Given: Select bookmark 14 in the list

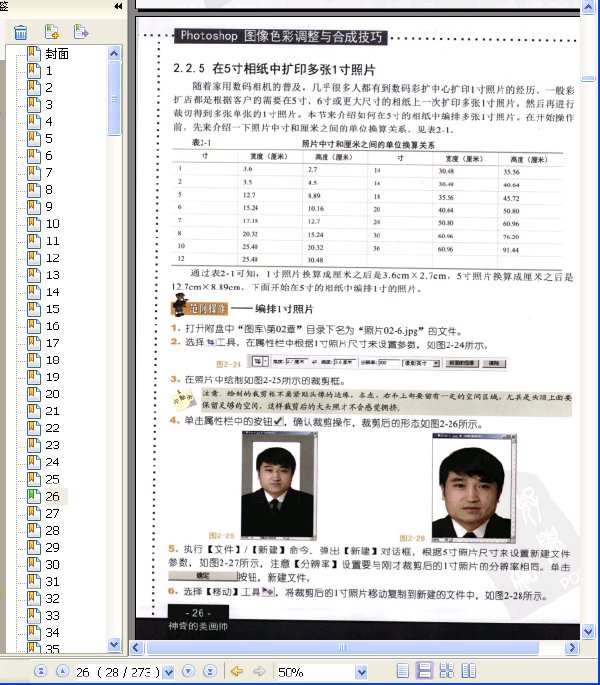Looking at the screenshot, I should pyautogui.click(x=52, y=292).
